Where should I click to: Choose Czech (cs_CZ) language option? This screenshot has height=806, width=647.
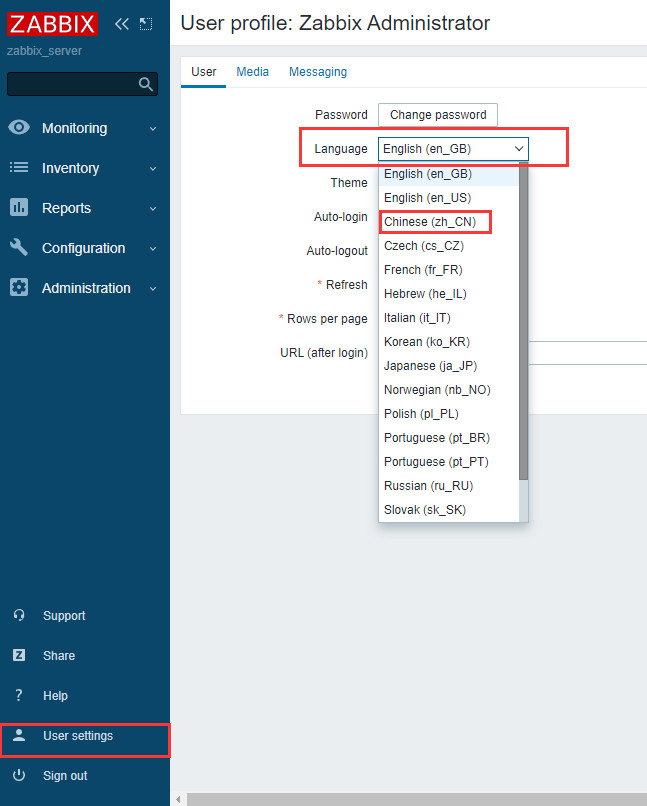point(449,246)
